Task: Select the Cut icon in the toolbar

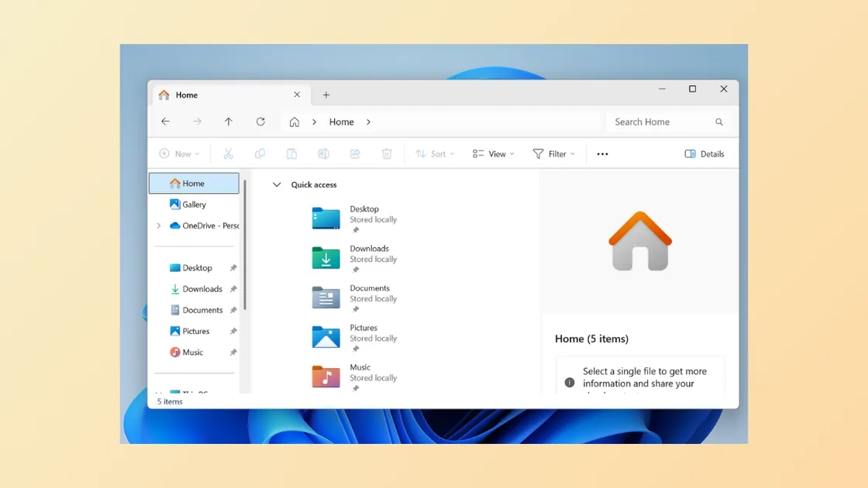Action: 229,153
